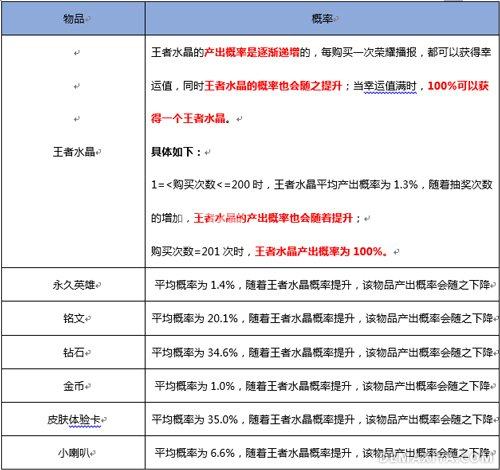
Task: Click the 皮肤体验卡 item cell
Action: (73, 419)
